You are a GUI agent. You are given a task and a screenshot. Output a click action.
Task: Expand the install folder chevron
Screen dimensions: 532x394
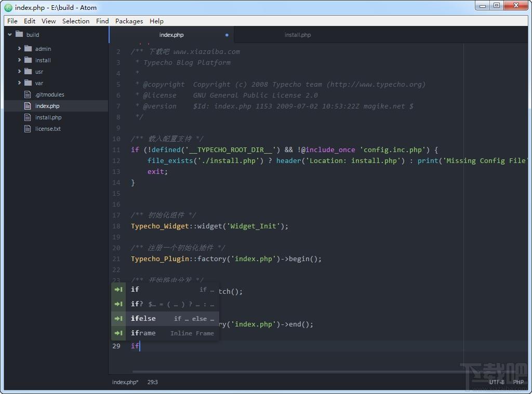tap(19, 60)
